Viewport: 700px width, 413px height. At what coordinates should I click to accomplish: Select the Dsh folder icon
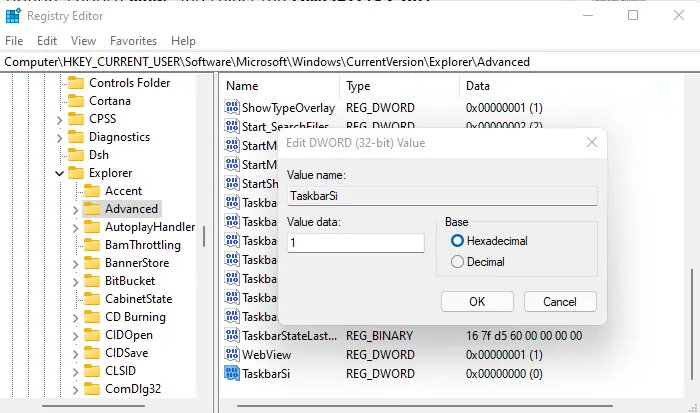pos(76,155)
